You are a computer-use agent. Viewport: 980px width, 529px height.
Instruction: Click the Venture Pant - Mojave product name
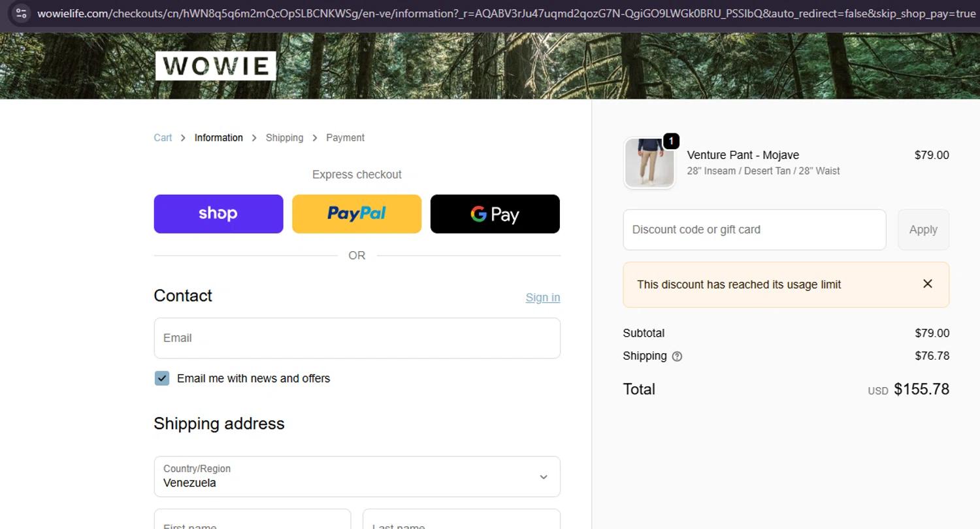(x=743, y=155)
